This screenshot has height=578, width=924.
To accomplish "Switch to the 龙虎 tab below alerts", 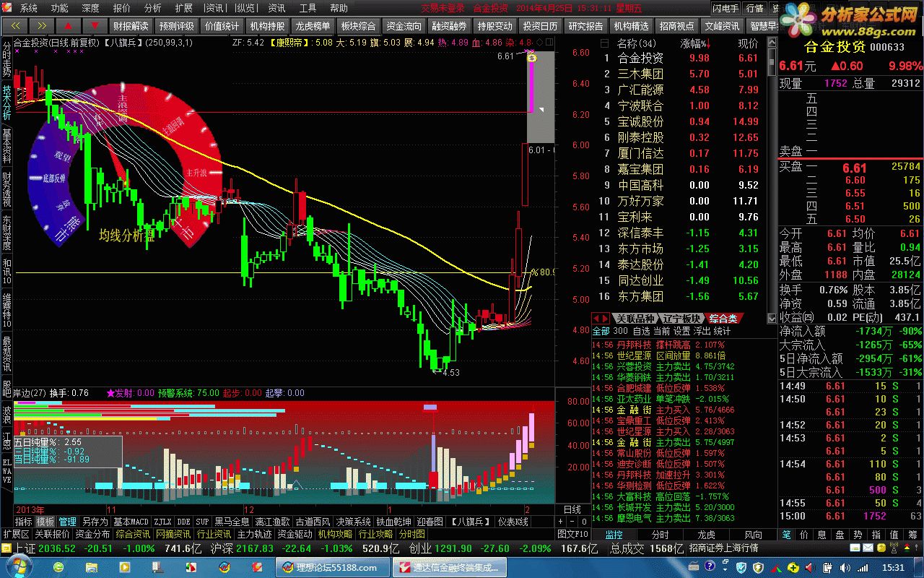I will [x=706, y=535].
